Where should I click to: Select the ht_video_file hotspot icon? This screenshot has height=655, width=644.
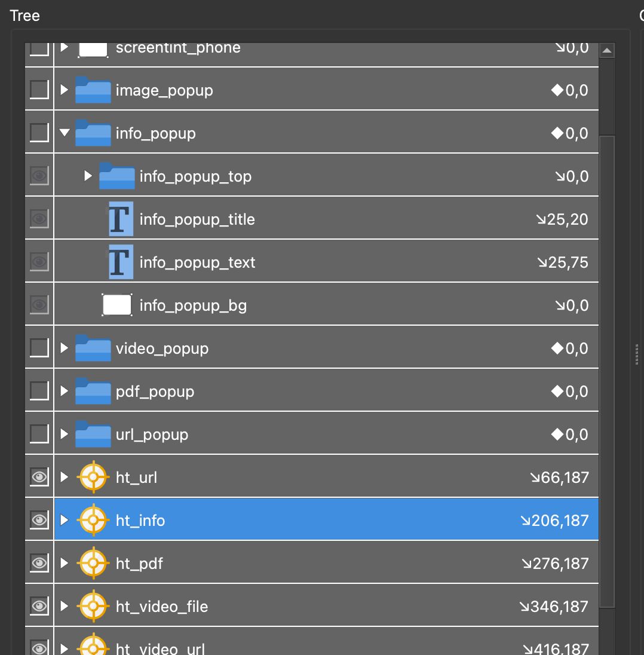pos(94,606)
